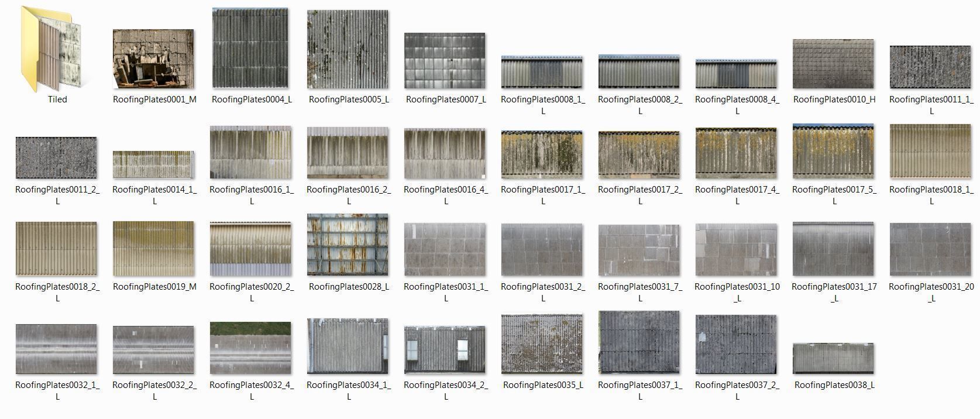Pick the RoofingPlates0010_H texture
Screen dimensions: 980x419
coord(833,64)
